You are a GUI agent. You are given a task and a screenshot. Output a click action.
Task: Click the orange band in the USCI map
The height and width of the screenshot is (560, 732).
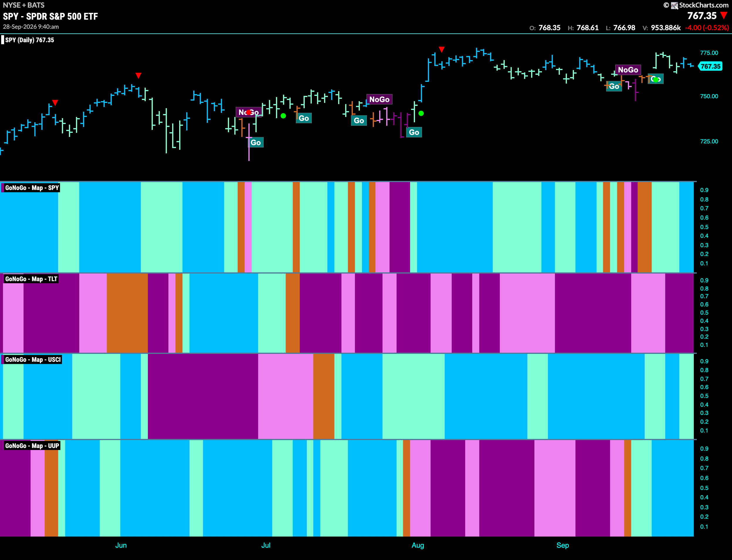(324, 396)
